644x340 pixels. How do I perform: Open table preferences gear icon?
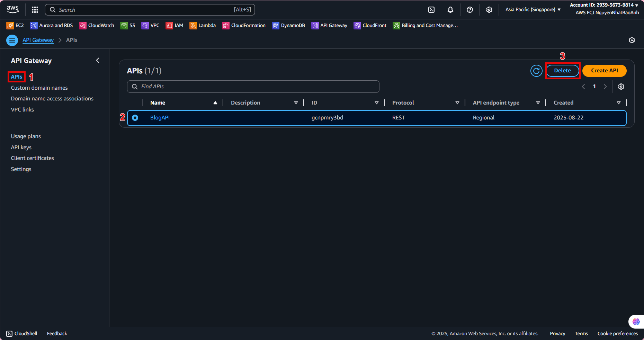coord(621,87)
